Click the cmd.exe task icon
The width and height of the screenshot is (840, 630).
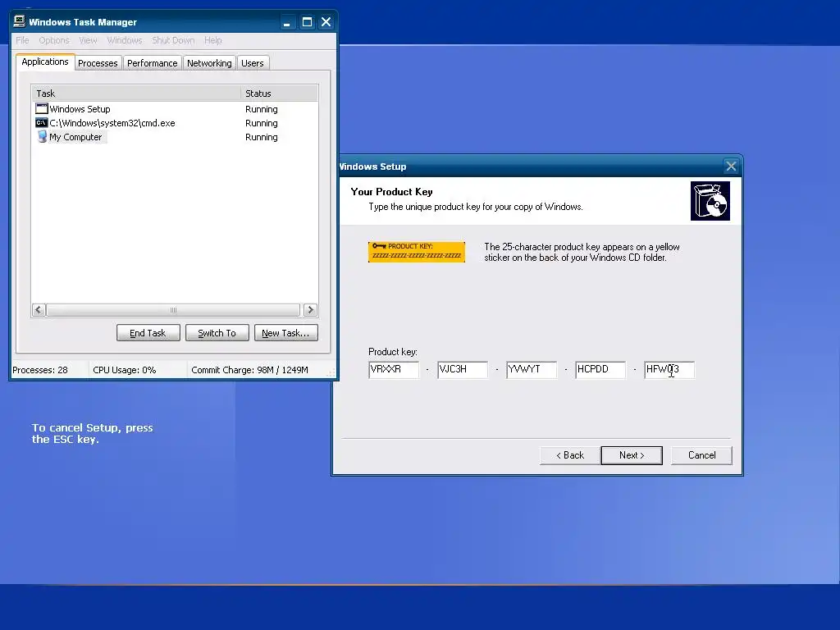click(41, 123)
